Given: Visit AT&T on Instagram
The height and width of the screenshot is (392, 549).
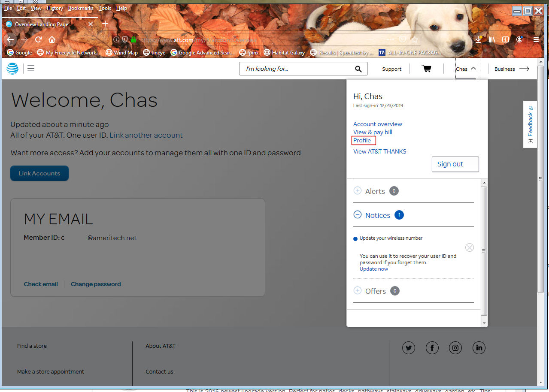Looking at the screenshot, I should [x=455, y=348].
